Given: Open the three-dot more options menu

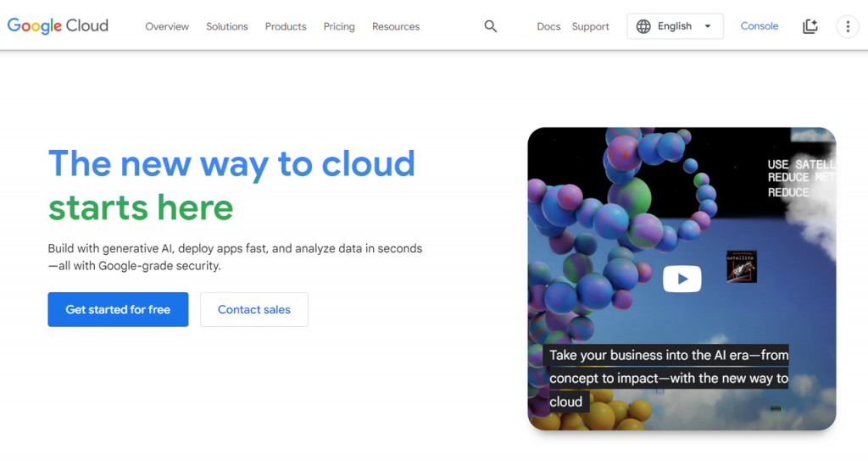Looking at the screenshot, I should (x=848, y=26).
